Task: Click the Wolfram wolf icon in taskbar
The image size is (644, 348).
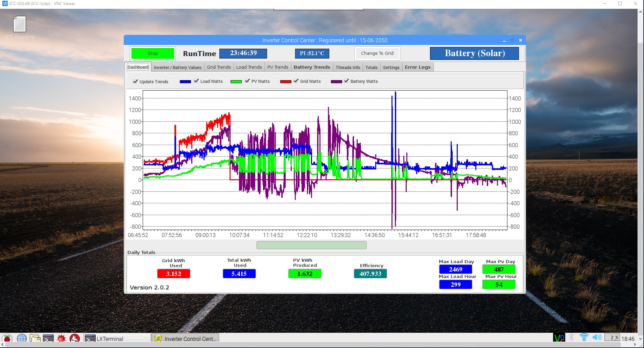Action: coord(75,338)
